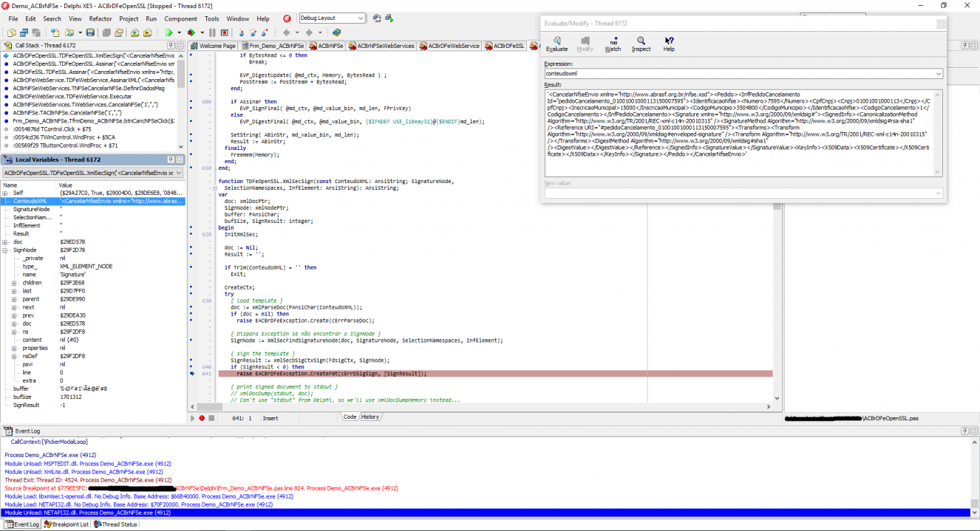
Task: Switch to Breakpoint List tab
Action: [x=67, y=524]
